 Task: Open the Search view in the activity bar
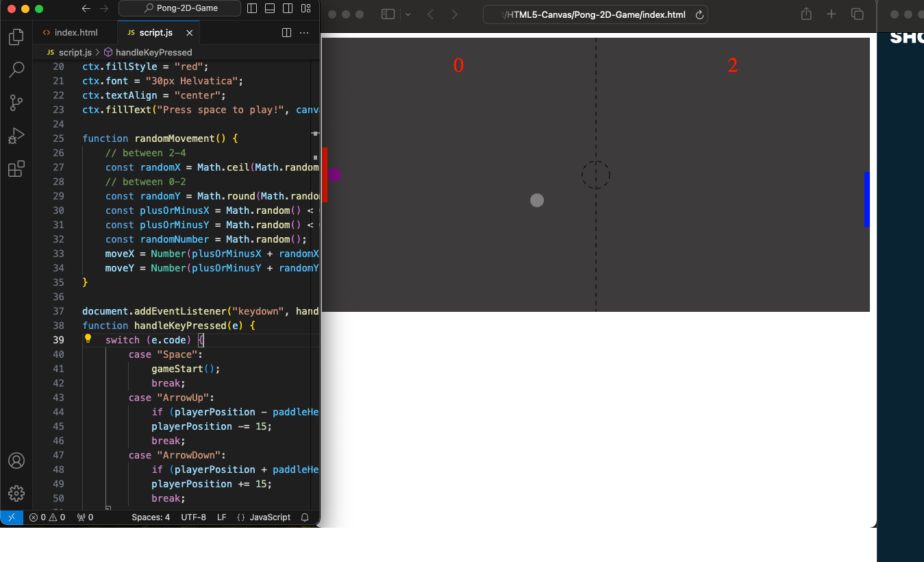(16, 70)
